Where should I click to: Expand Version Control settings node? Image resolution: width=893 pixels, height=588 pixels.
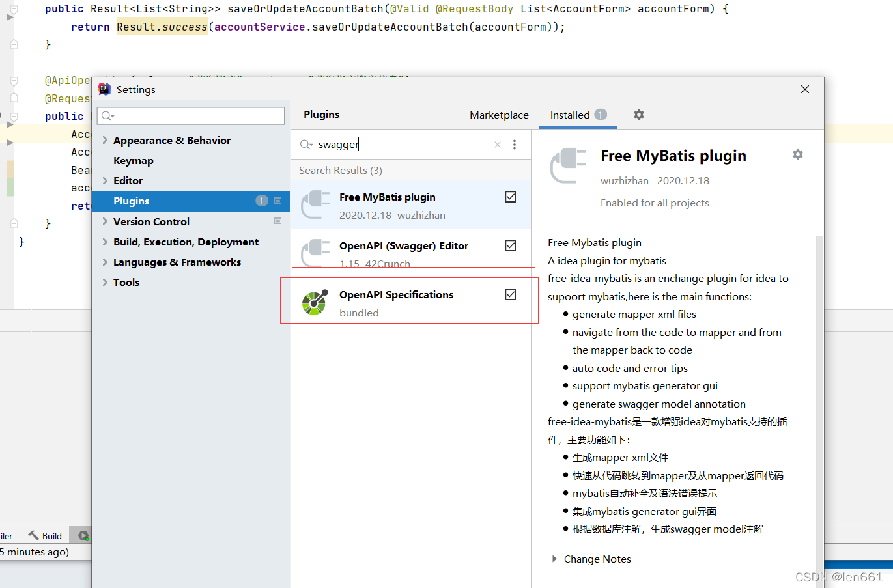(x=105, y=221)
